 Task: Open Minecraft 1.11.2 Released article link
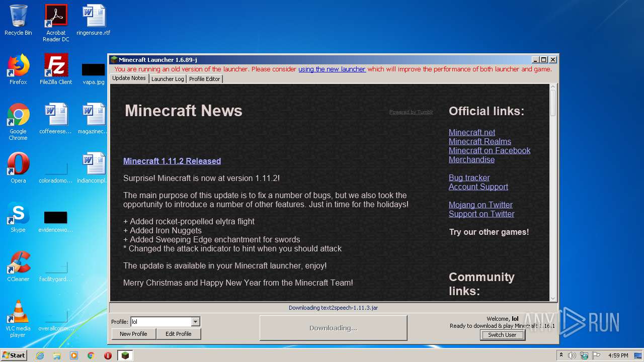172,161
